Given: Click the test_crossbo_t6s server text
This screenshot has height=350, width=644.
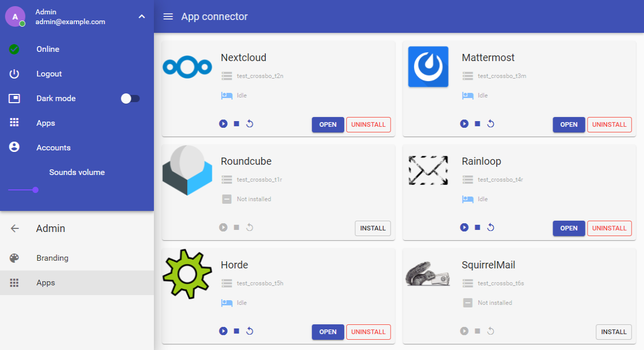Looking at the screenshot, I should pos(501,283).
